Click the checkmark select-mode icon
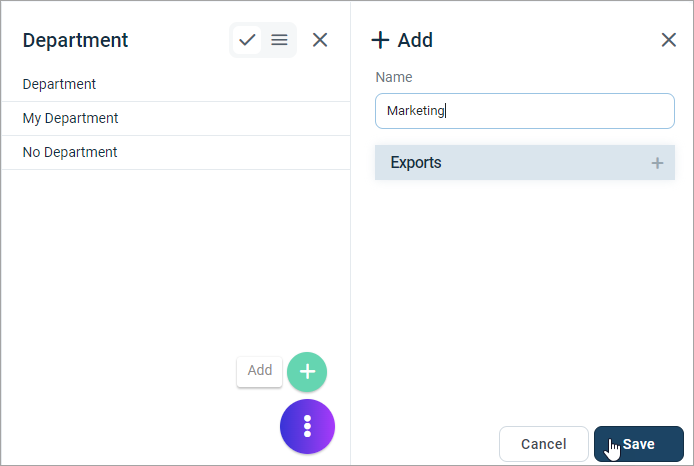The width and height of the screenshot is (694, 466). pos(247,40)
